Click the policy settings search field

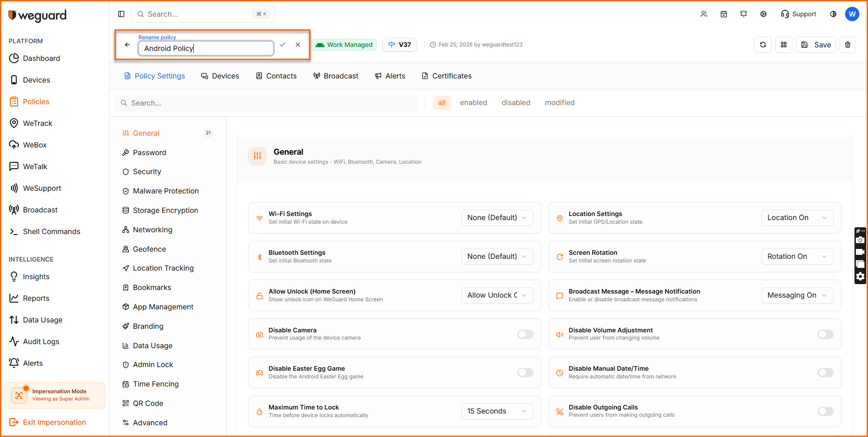pyautogui.click(x=267, y=103)
